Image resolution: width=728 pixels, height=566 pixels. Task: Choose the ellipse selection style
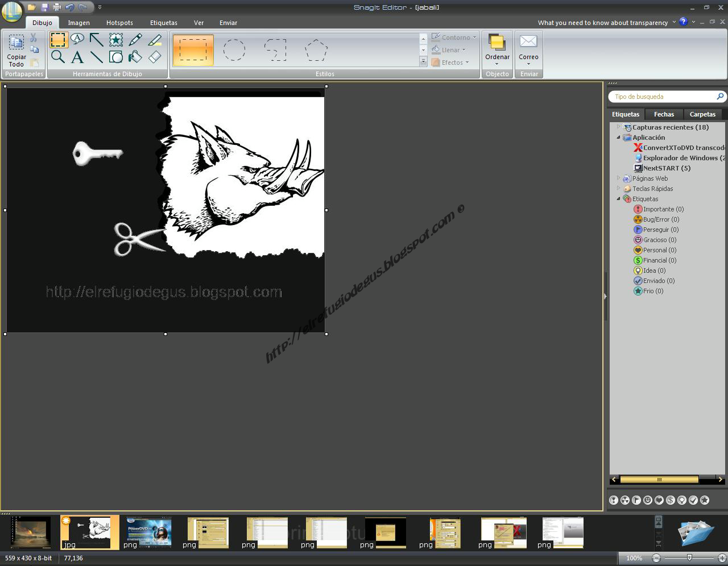point(234,50)
